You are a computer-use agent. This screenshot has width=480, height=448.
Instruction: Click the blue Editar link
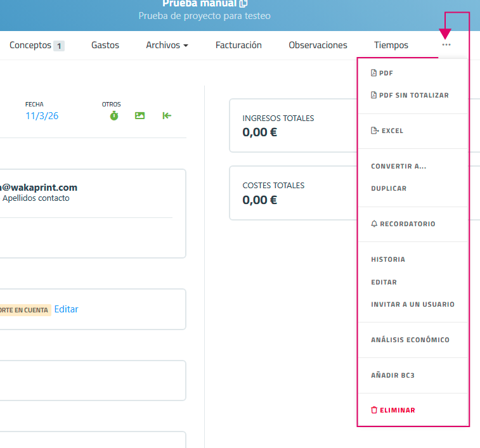click(x=66, y=309)
